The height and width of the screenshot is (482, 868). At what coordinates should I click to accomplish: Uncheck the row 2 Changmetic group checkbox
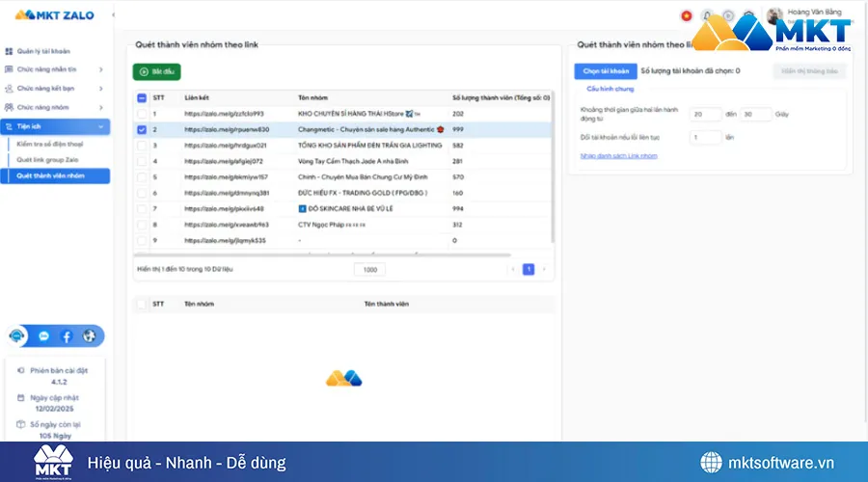tap(143, 128)
